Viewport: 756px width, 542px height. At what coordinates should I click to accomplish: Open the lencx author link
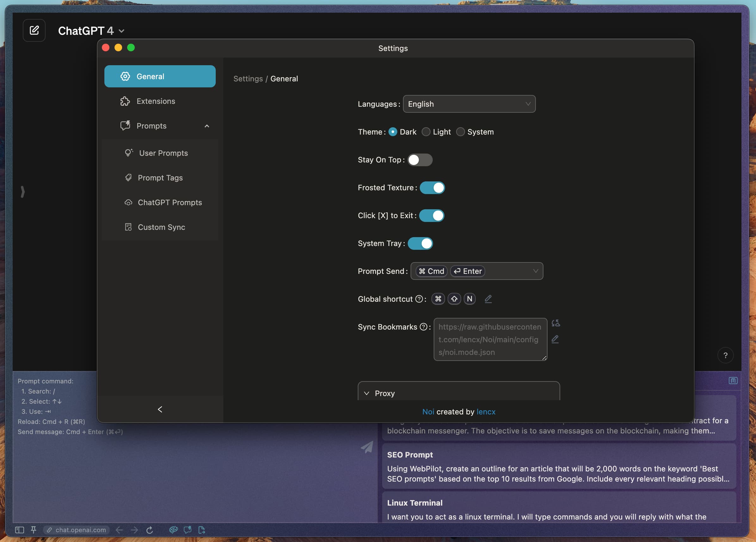[x=486, y=412]
